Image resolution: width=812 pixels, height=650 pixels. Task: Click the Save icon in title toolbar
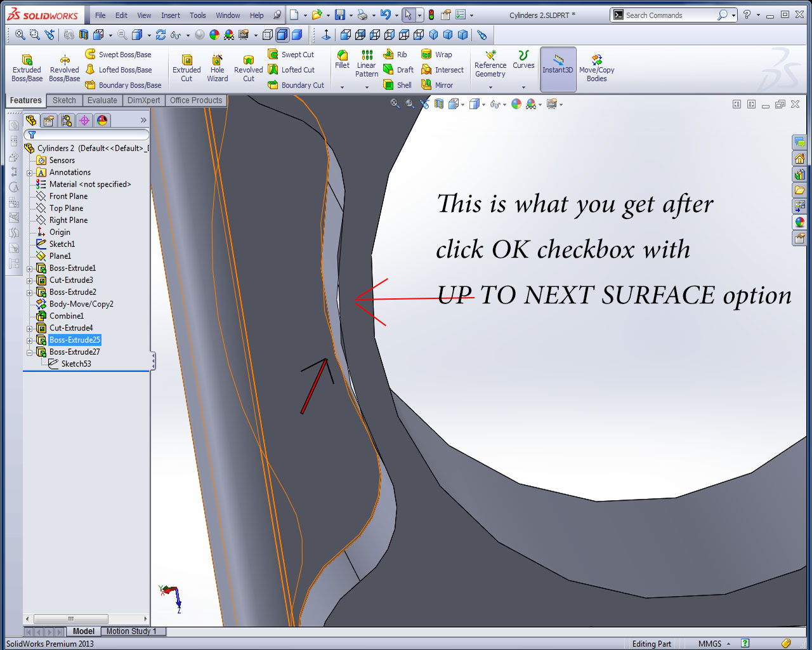pyautogui.click(x=340, y=15)
